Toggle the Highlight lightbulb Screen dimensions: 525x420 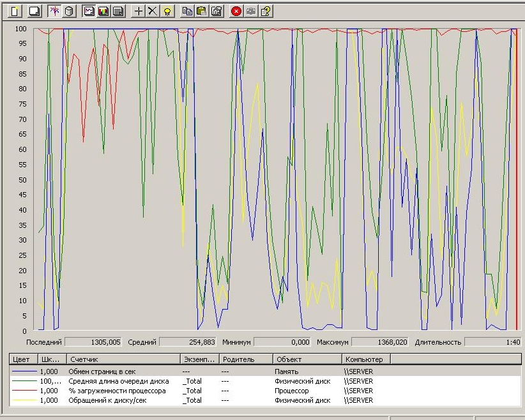click(x=167, y=11)
